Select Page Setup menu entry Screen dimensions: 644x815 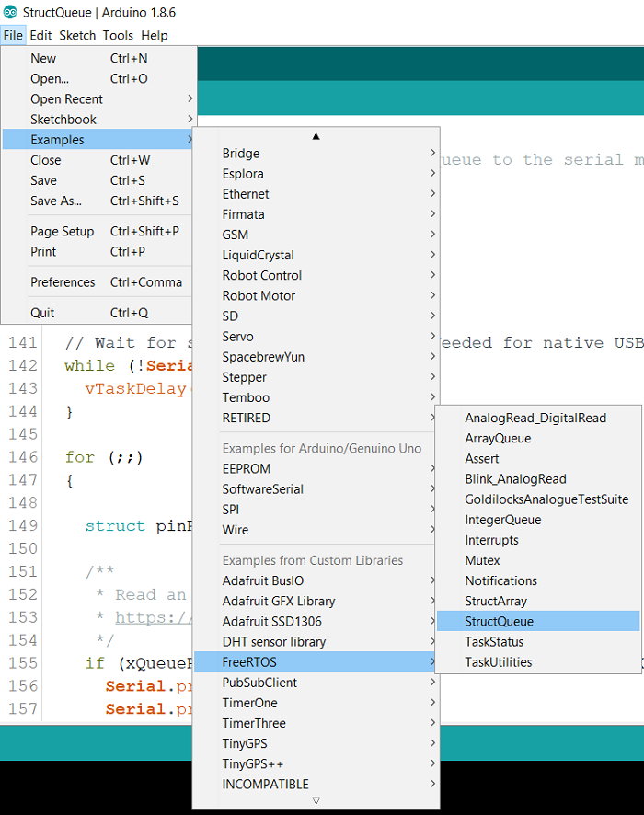click(x=62, y=232)
